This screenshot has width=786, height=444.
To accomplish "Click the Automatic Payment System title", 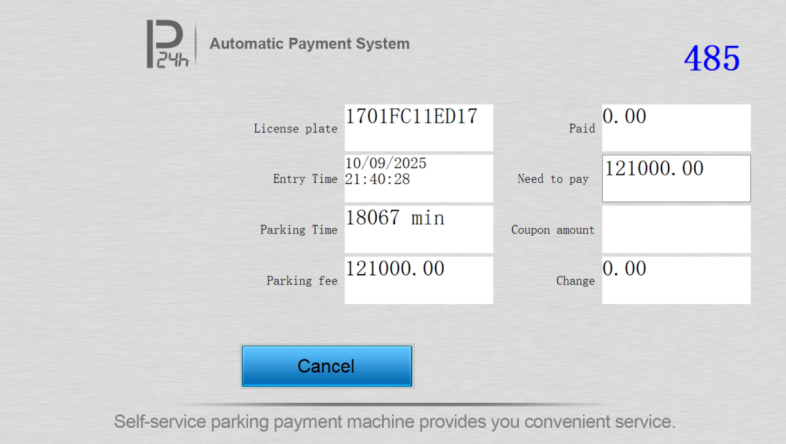I will pos(309,44).
